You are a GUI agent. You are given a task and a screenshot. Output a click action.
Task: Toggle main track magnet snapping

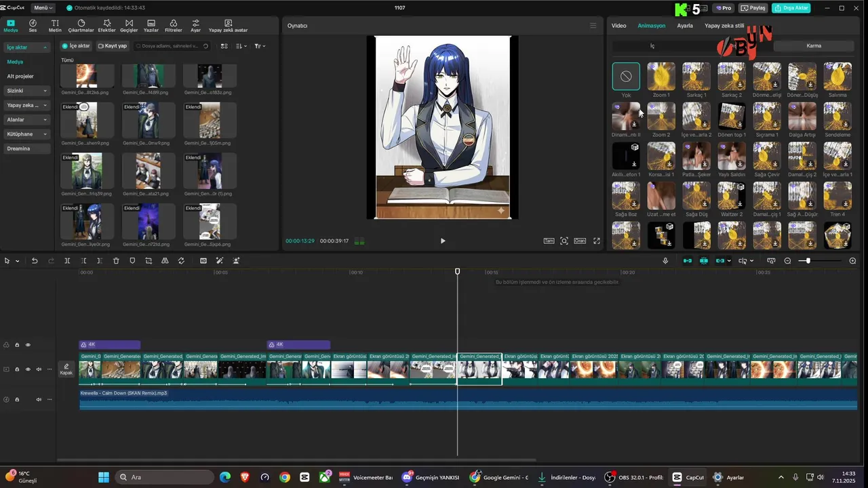pos(688,261)
